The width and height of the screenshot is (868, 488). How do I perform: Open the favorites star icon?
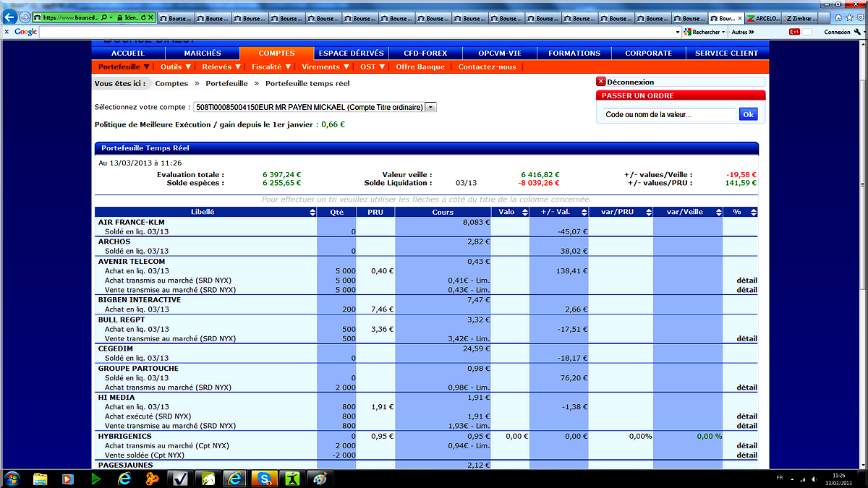[848, 17]
